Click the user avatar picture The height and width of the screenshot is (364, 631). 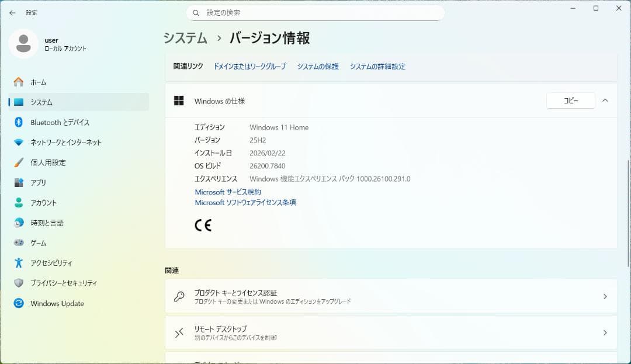click(x=23, y=43)
